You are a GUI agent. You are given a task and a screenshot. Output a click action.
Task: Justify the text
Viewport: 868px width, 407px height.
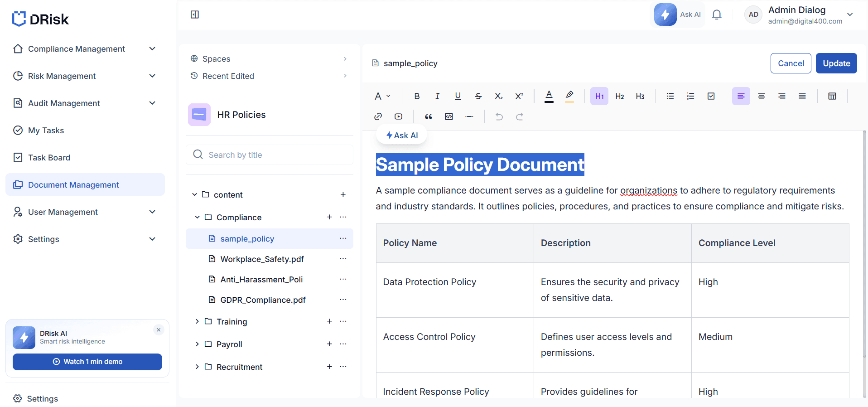802,96
